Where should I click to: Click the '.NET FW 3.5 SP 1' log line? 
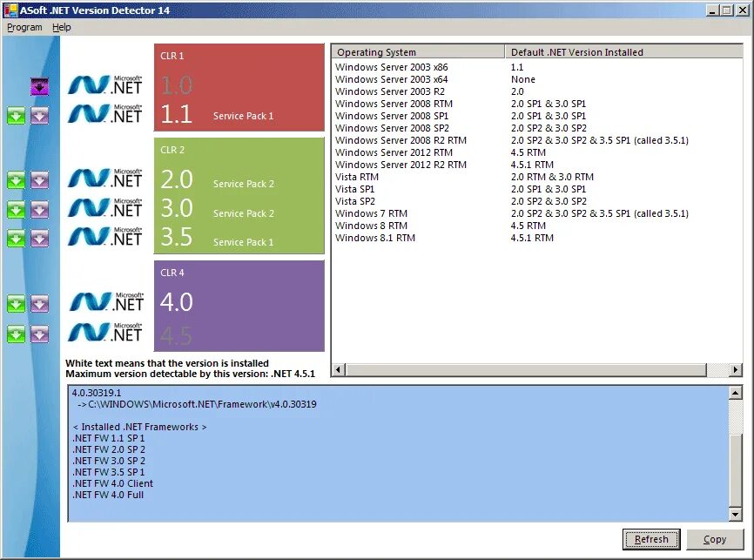[x=109, y=472]
